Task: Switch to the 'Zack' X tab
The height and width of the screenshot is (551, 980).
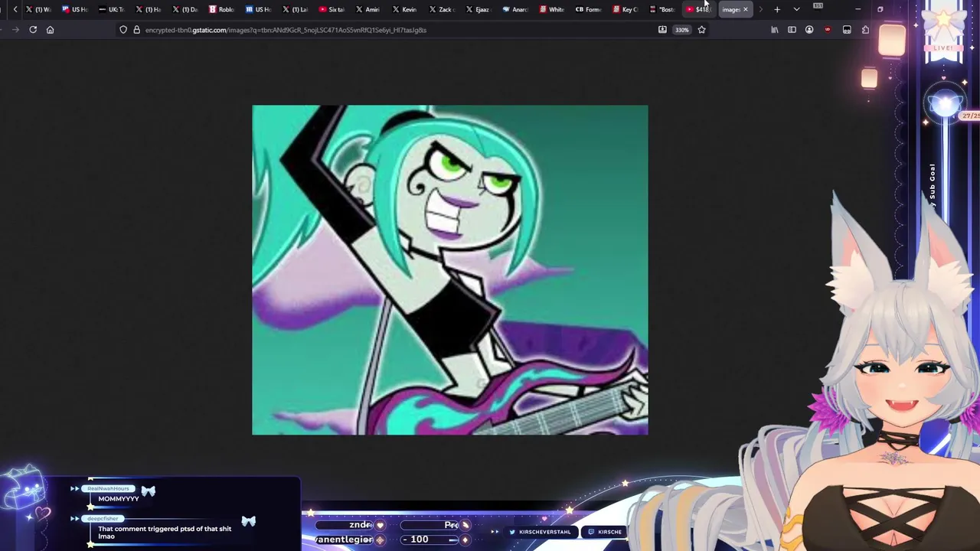Action: pyautogui.click(x=443, y=9)
